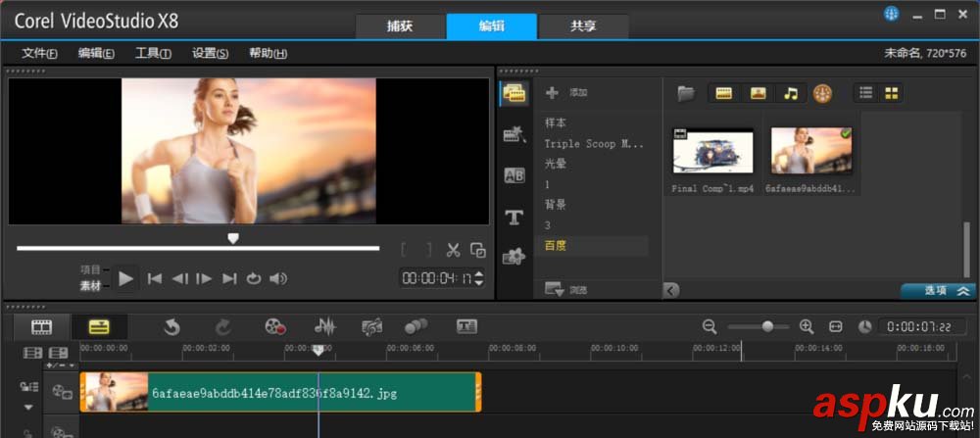Toggle photo filter in library
This screenshot has width=980, height=438.
pyautogui.click(x=759, y=94)
